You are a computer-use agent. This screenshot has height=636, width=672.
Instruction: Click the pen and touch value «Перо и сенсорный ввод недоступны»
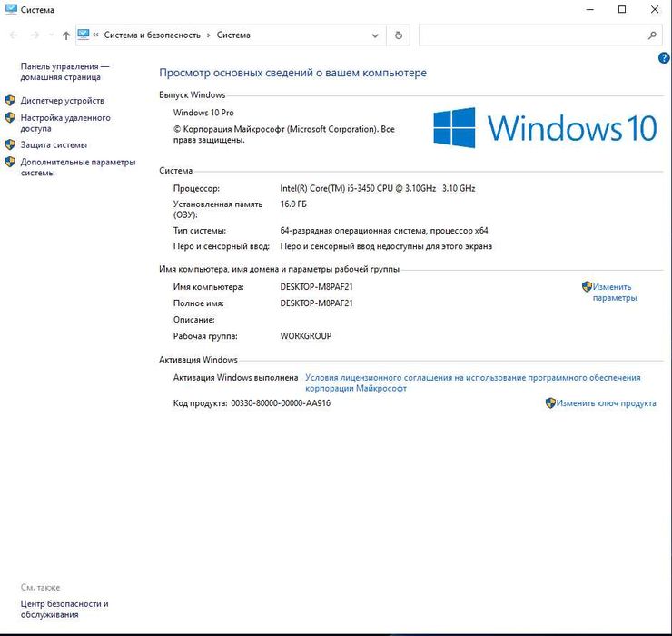[386, 246]
